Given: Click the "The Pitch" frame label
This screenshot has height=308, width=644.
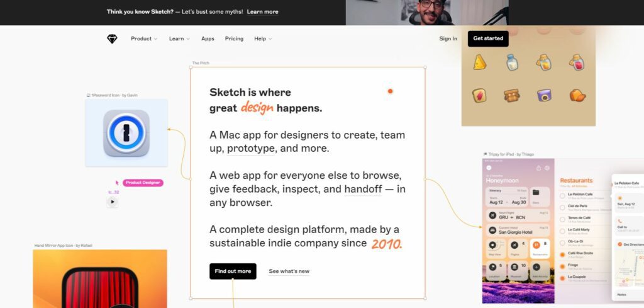Looking at the screenshot, I should click(201, 63).
